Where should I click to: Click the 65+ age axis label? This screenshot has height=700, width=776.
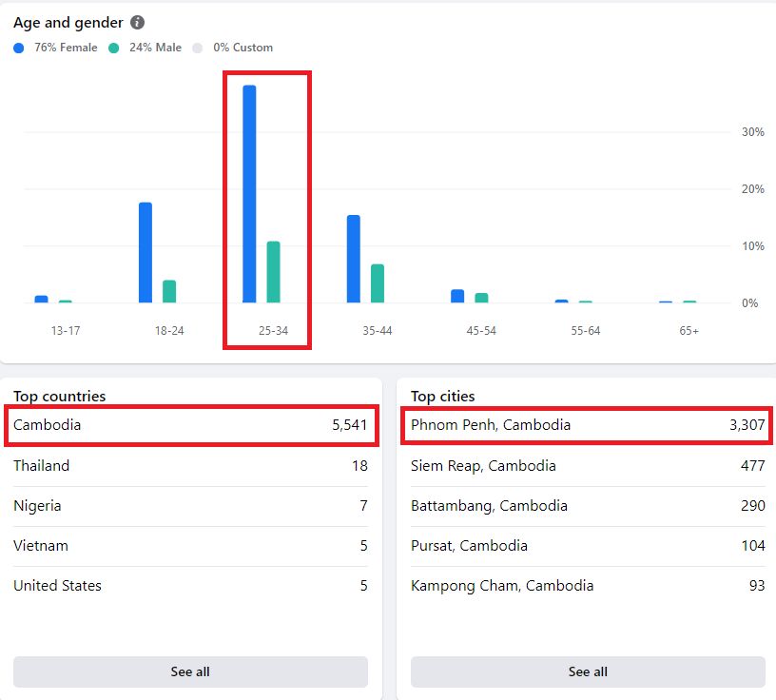point(689,331)
